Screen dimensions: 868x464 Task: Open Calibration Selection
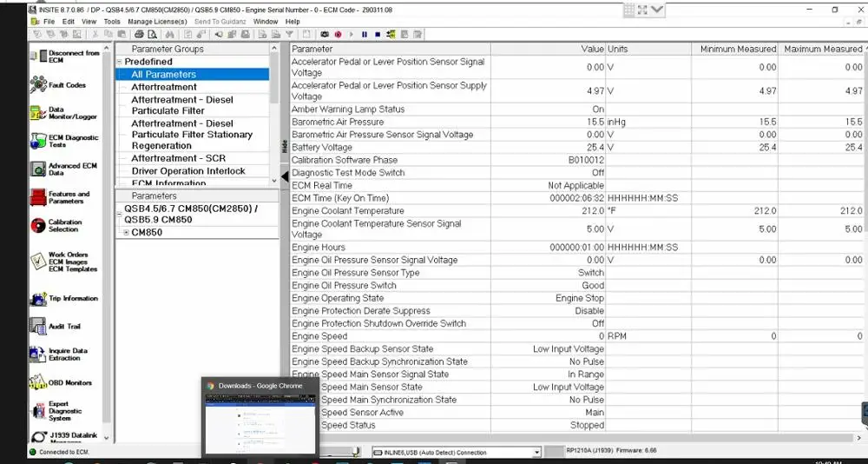click(56, 225)
